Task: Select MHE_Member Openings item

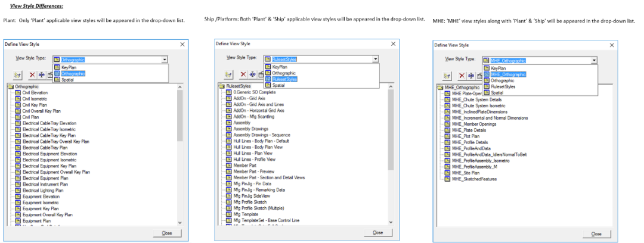Action: click(473, 124)
